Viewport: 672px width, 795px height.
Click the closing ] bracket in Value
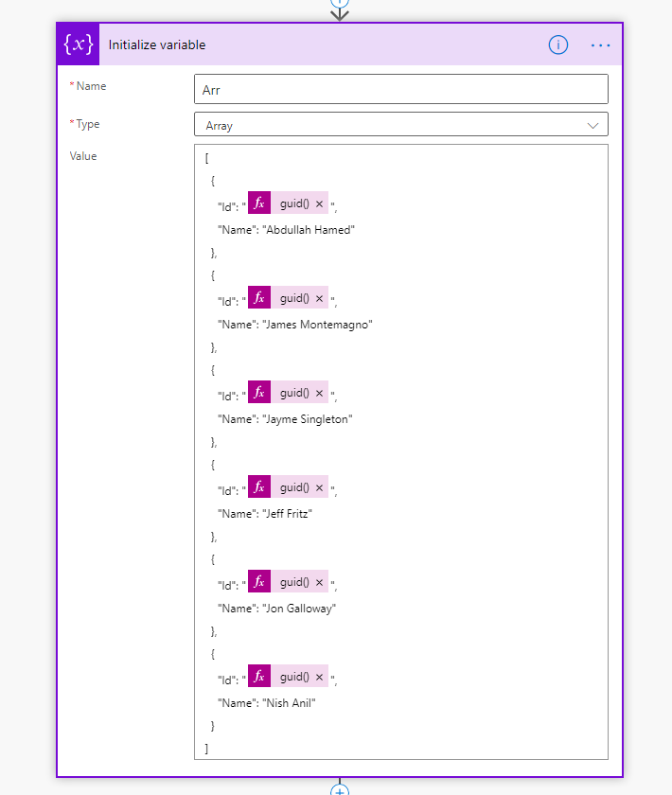coord(206,749)
